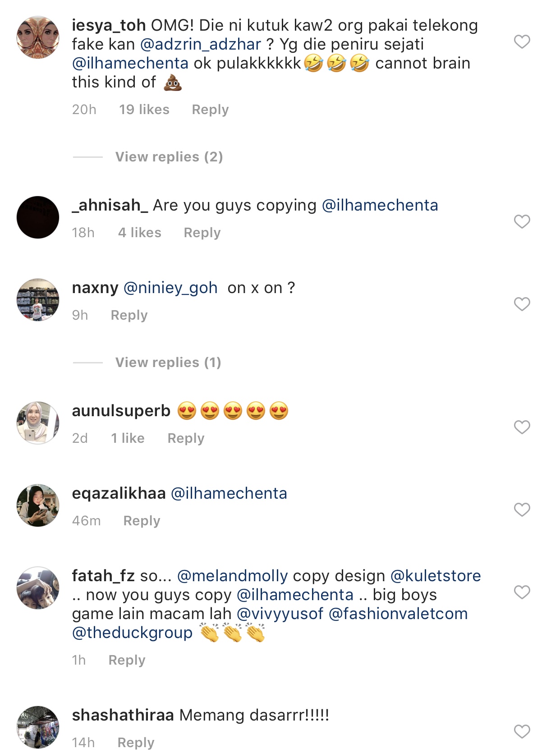Open iesya_toh's profile picture
This screenshot has width=560, height=753.
[x=38, y=37]
